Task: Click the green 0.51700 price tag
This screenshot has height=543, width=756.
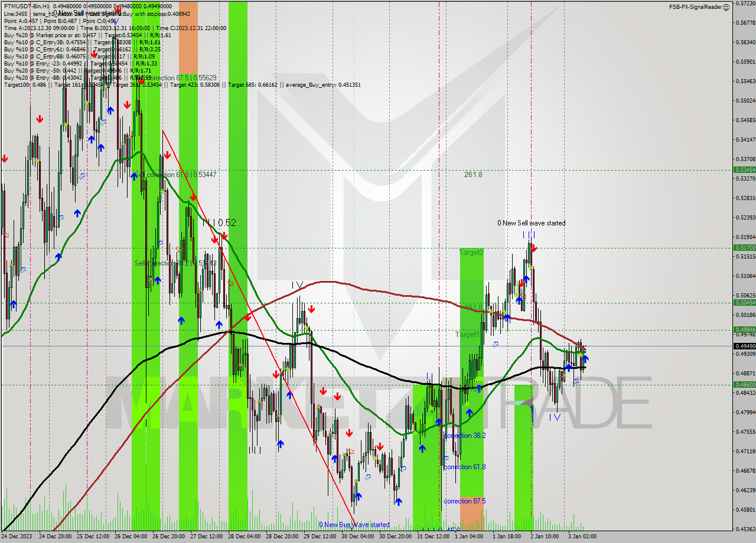Action: tap(744, 248)
